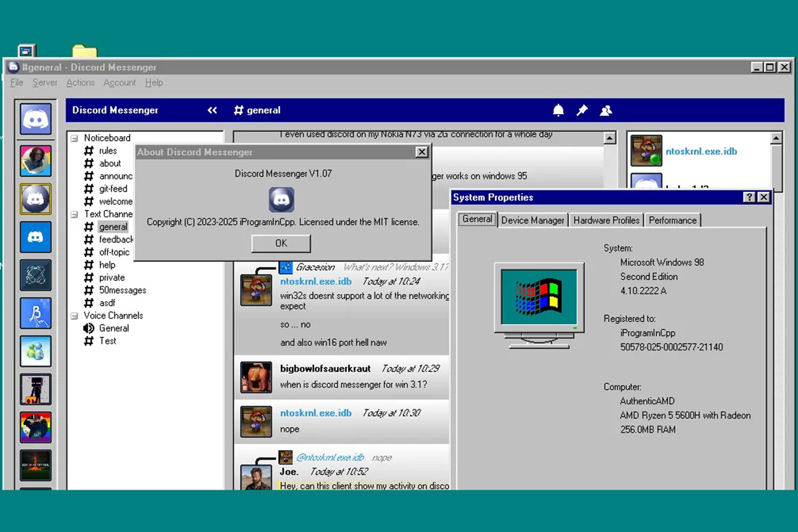Screen dimensions: 798x532
Task: Join the General voice channel
Action: pyautogui.click(x=113, y=328)
